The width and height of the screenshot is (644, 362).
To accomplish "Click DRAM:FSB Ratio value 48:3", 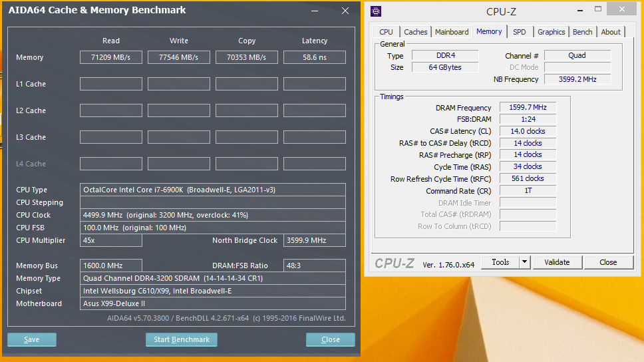I will tap(315, 266).
